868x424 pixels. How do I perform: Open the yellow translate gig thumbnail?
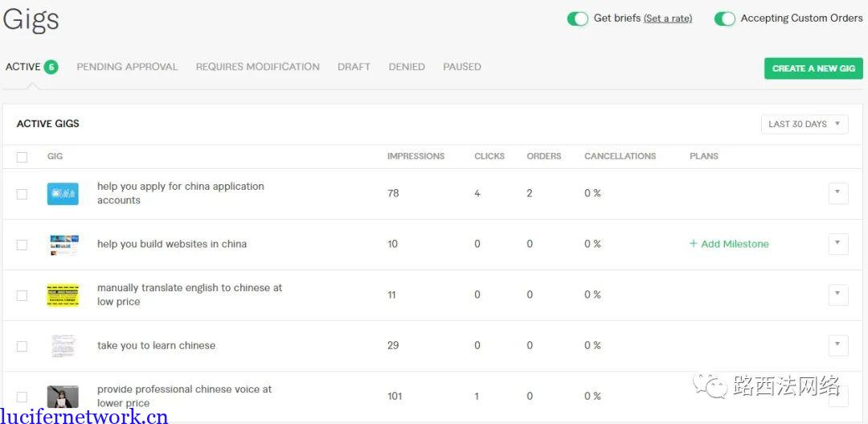coord(63,295)
